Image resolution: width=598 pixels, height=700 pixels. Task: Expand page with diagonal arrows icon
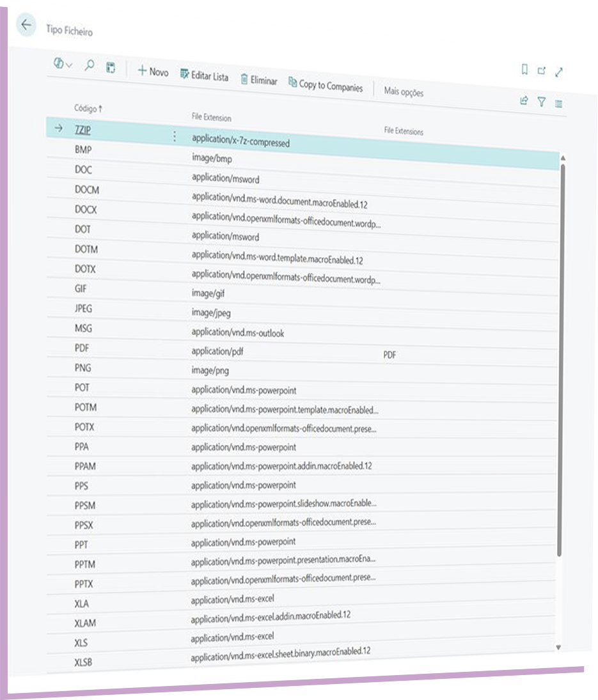pos(558,72)
